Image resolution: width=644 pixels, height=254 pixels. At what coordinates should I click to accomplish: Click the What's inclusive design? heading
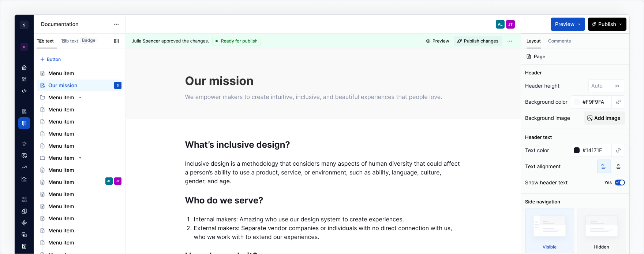(237, 145)
